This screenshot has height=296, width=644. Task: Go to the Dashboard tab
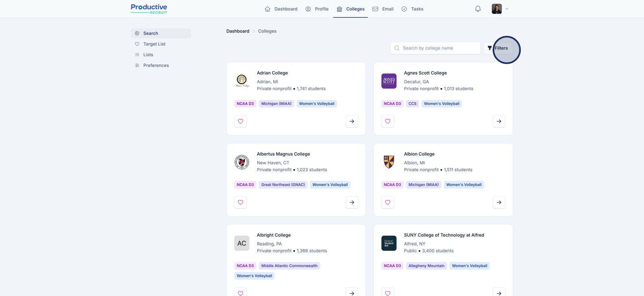[x=281, y=9]
